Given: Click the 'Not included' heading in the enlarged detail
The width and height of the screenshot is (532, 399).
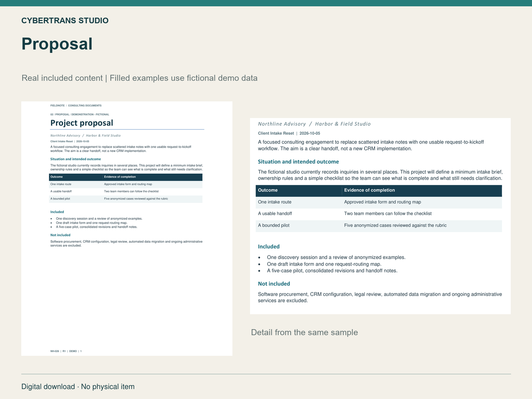Looking at the screenshot, I should pyautogui.click(x=274, y=284).
